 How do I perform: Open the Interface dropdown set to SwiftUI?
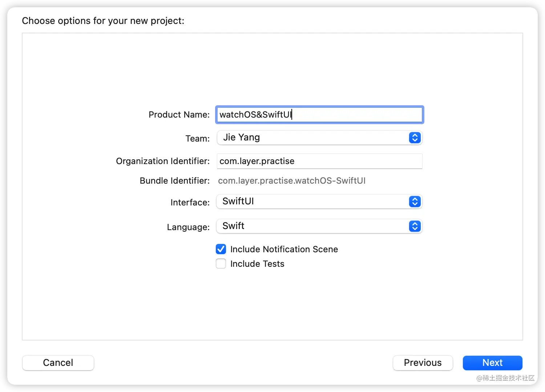point(312,202)
